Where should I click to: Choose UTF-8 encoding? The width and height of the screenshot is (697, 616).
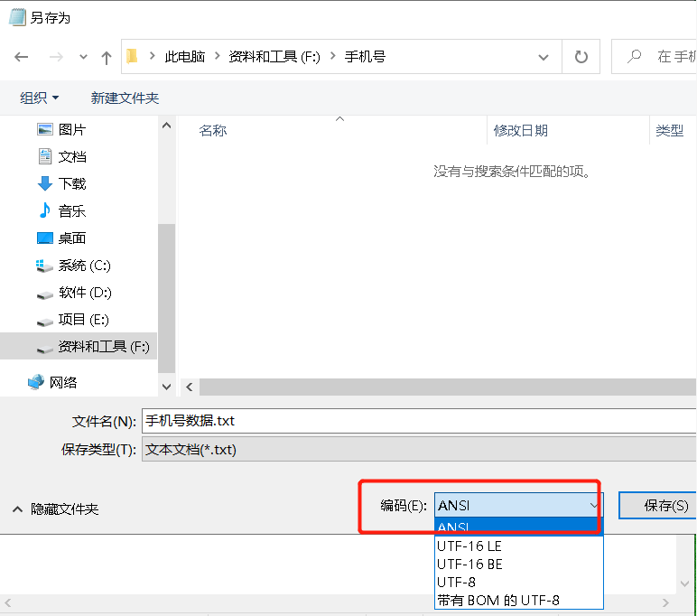coord(519,582)
